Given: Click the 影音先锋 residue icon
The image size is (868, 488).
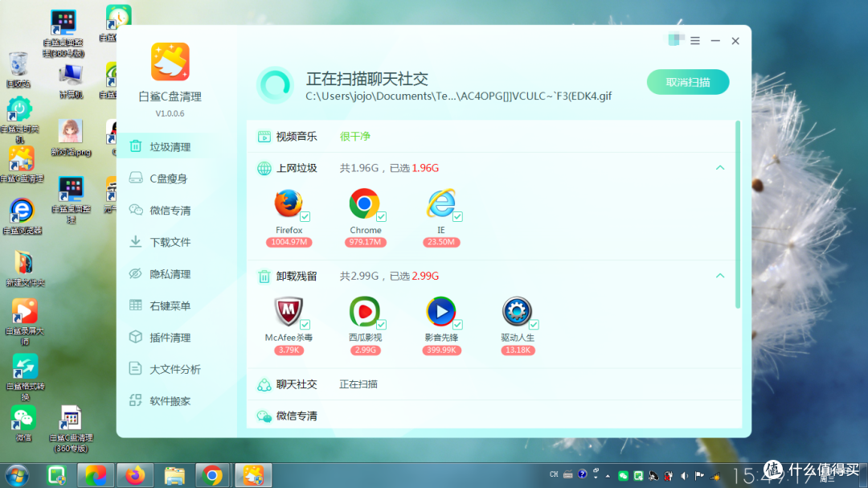Looking at the screenshot, I should click(440, 311).
